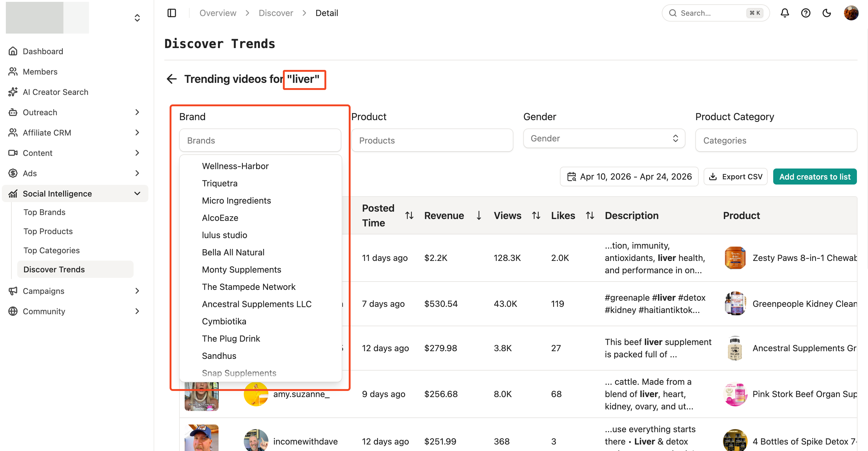Screen dimensions: 868x451
Task: Select Wellness-Harbor brand option
Action: (235, 166)
